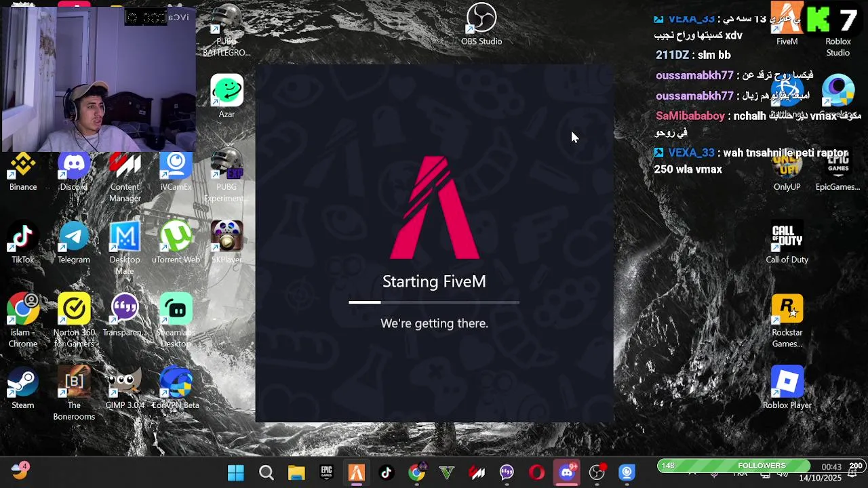Viewport: 868px width, 488px height.
Task: Open the Streamlabs Desktop shortcut
Action: tap(176, 321)
